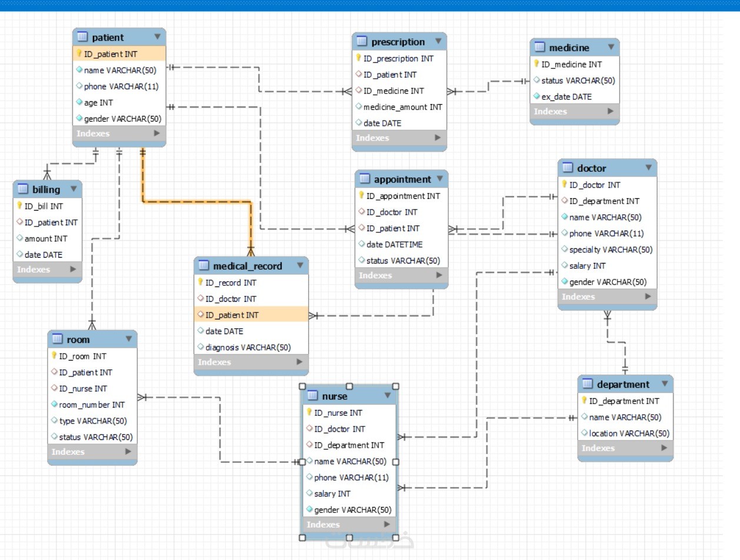This screenshot has width=740, height=560.
Task: Expand Indexes section of doctor table
Action: pos(648,296)
